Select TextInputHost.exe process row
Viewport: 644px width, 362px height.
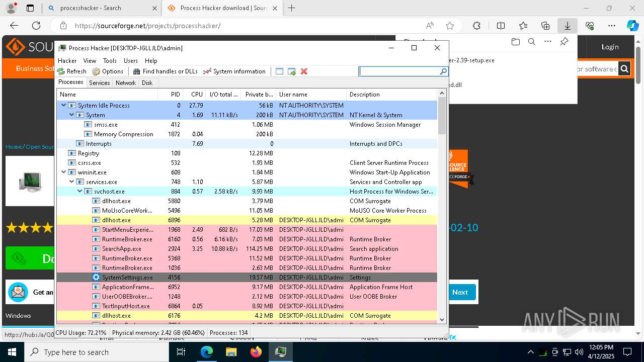[247, 306]
